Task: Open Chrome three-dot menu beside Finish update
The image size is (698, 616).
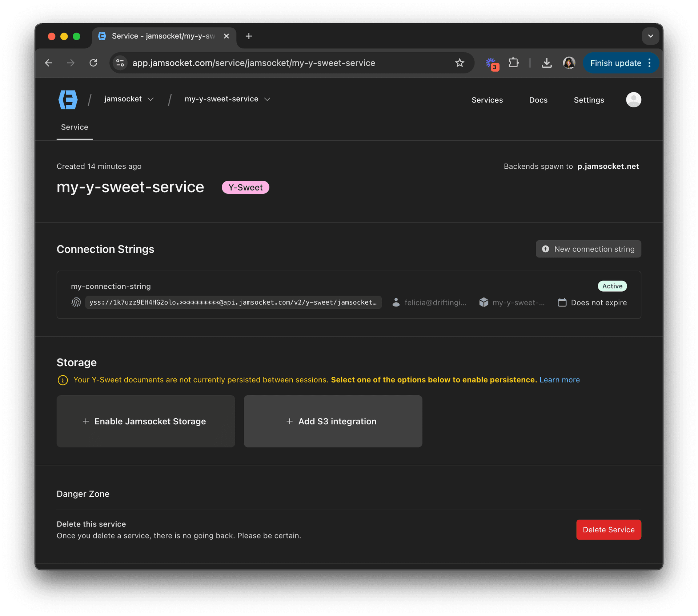Action: [x=649, y=63]
